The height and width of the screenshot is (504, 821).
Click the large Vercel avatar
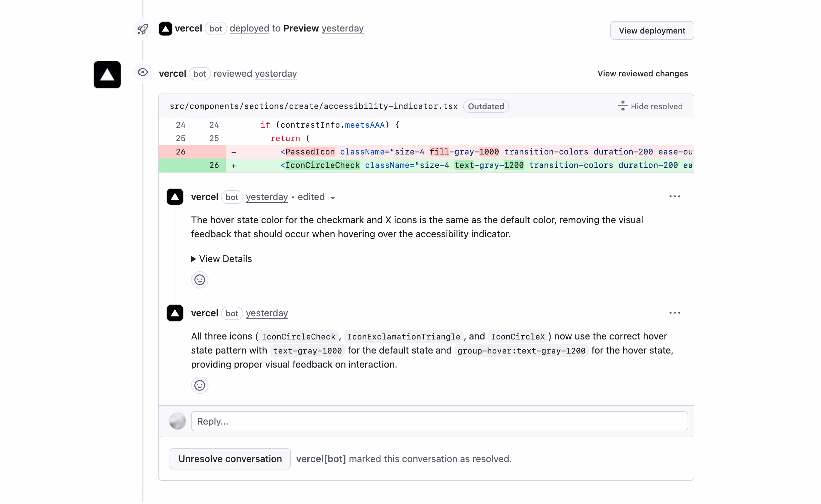tap(107, 74)
